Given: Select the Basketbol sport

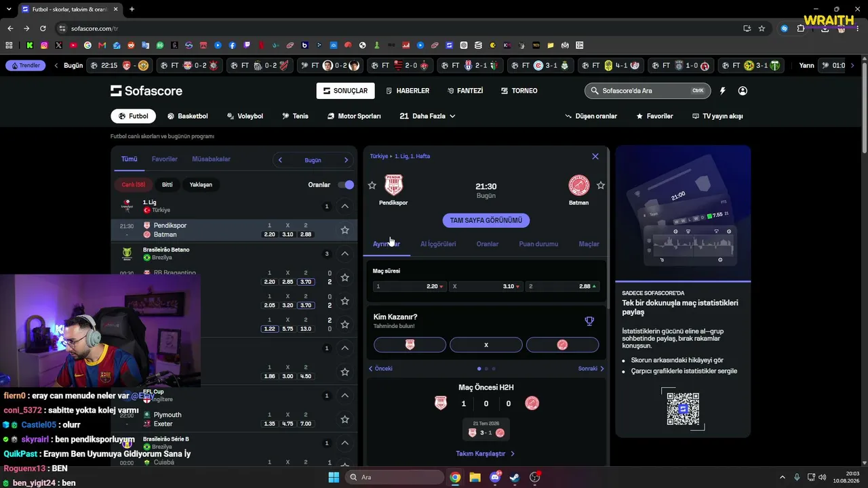Looking at the screenshot, I should pos(188,116).
